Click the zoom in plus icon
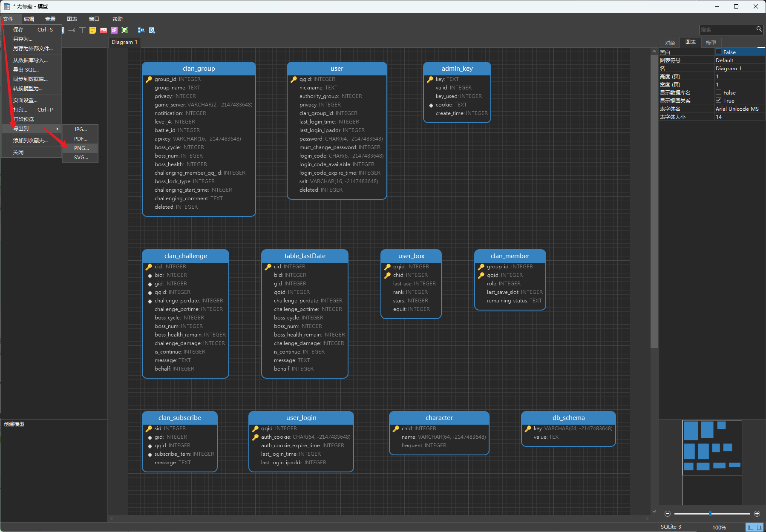Viewport: 766px width, 532px height. pyautogui.click(x=757, y=514)
